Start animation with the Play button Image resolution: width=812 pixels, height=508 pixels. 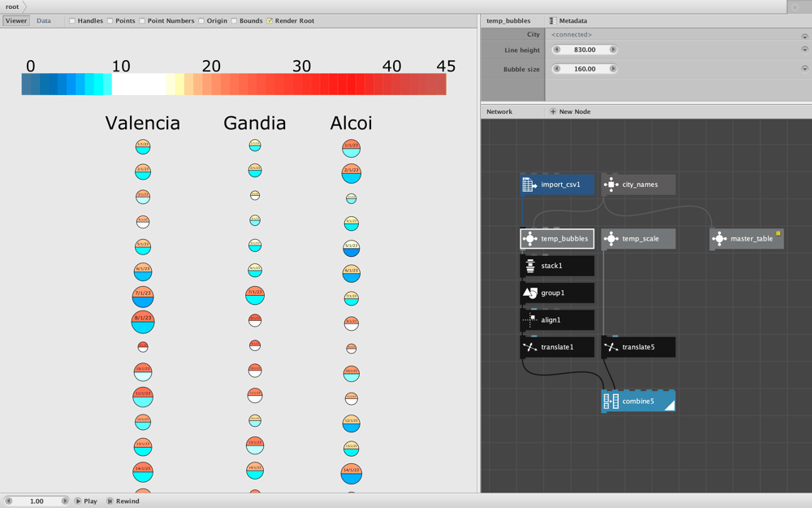(x=86, y=501)
